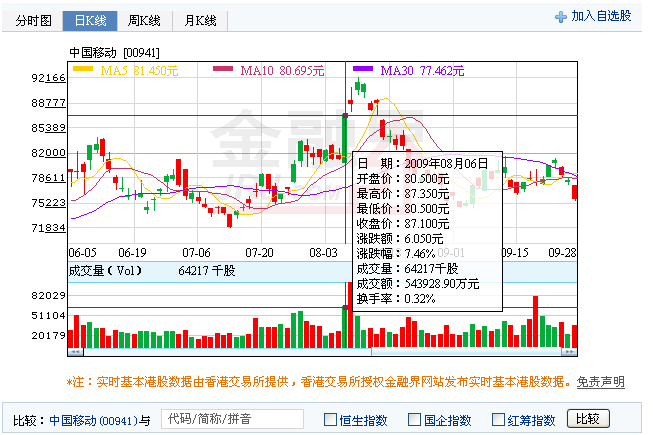This screenshot has height=435, width=653.
Task: Click the 06-19 date axis label
Action: (132, 253)
